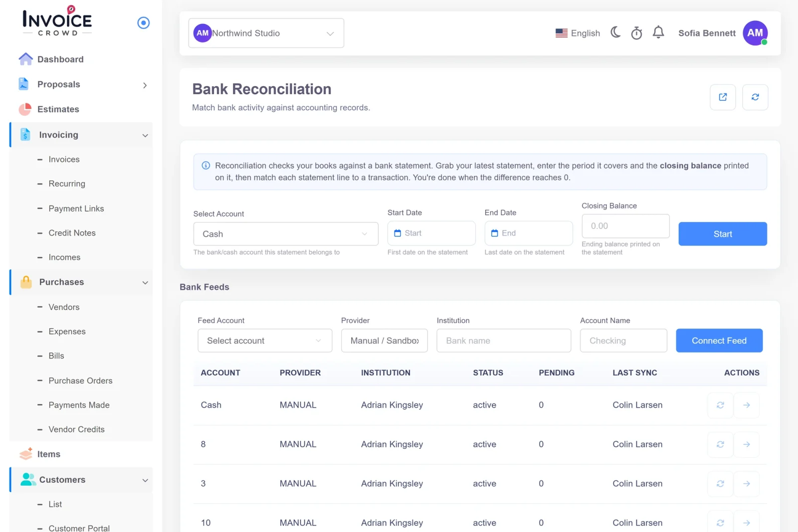
Task: Open Dashboard from the sidebar
Action: 60,59
